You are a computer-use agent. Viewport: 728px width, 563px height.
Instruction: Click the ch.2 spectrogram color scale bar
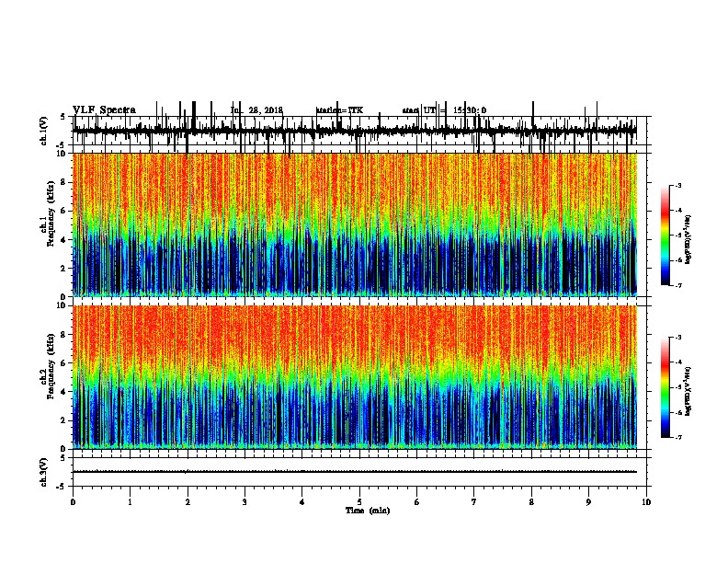[665, 387]
